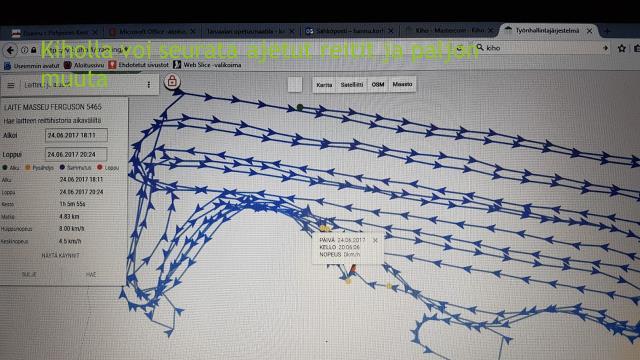Viewport: 640px width, 360px height.
Task: Bookmark this page with the star icon
Action: pyautogui.click(x=622, y=48)
